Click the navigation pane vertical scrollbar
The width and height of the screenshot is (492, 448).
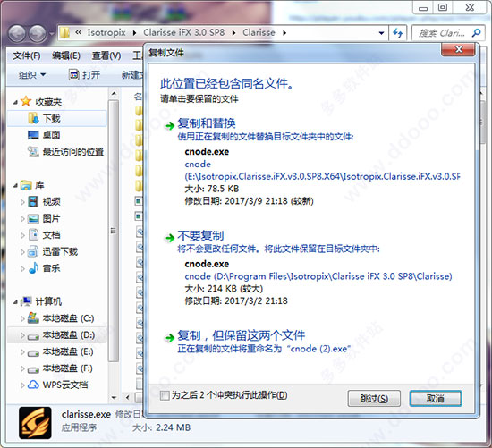tap(114, 231)
